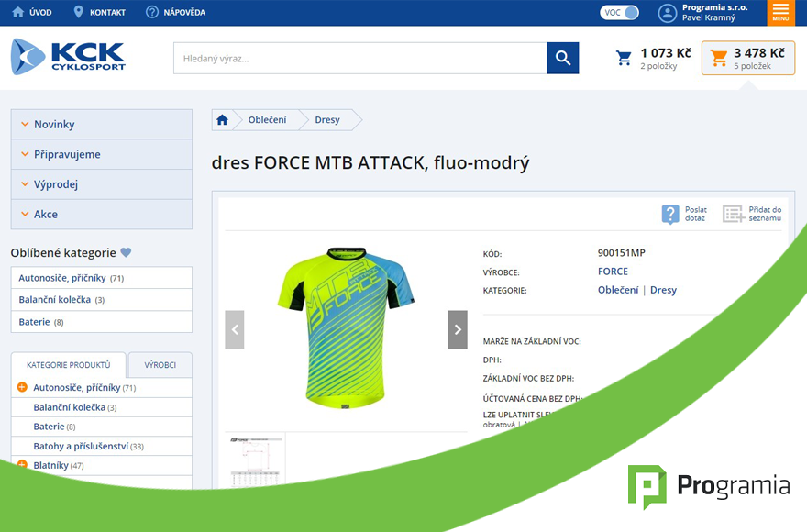This screenshot has width=807, height=532.
Task: Switch to Výrobci tab
Action: point(160,365)
